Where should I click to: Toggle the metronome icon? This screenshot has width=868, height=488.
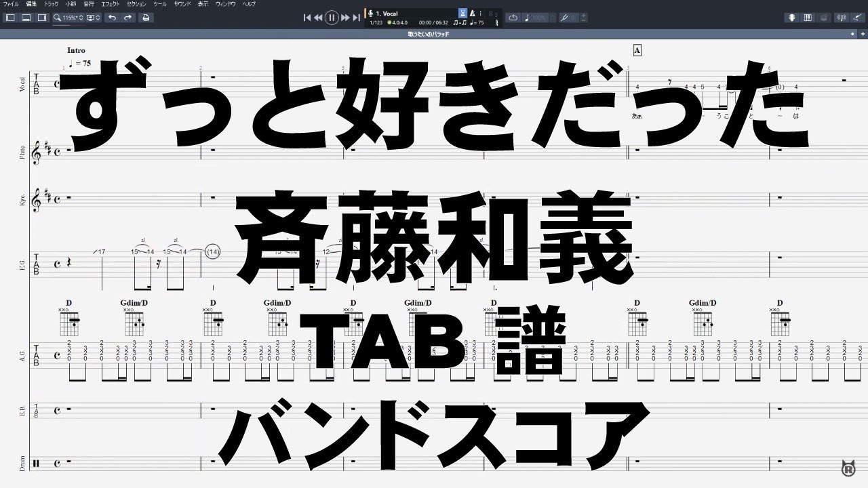pyautogui.click(x=473, y=13)
